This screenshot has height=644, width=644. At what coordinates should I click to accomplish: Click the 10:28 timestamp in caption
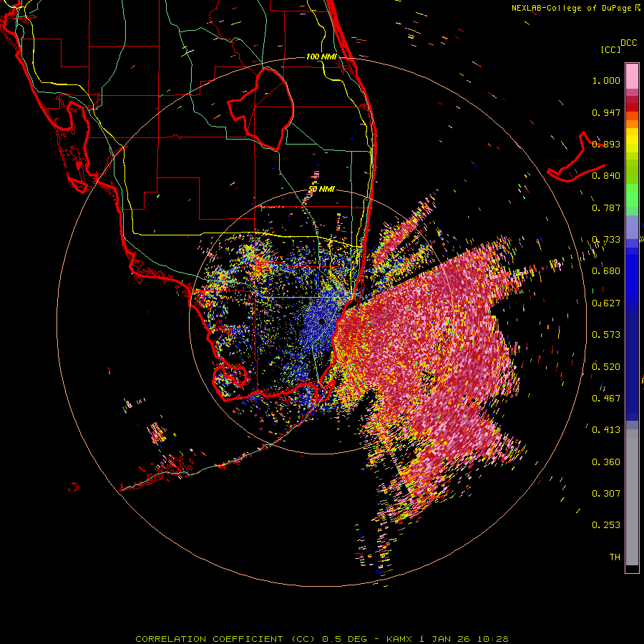click(x=493, y=639)
